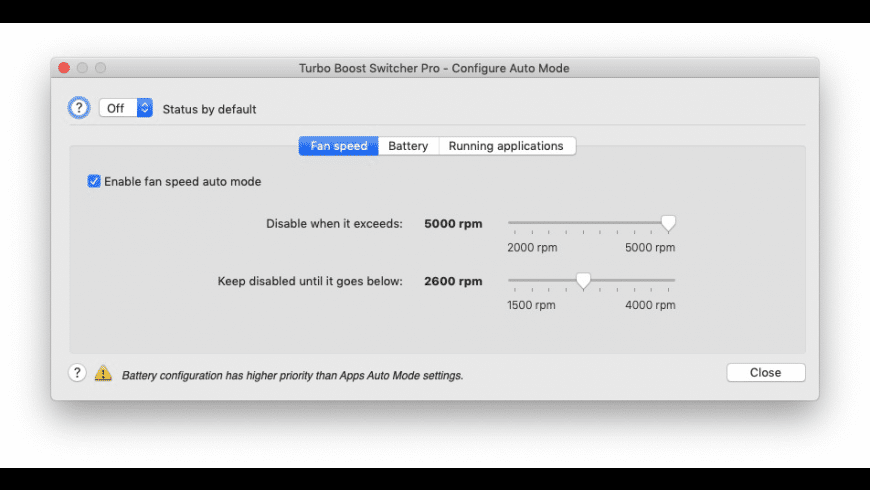Click the help icon beside Status by default
870x490 pixels.
(x=79, y=108)
